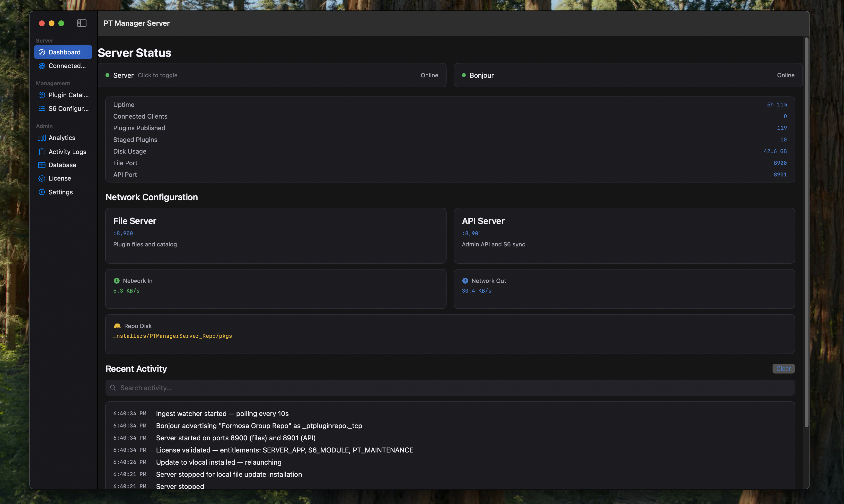
Task: Open the Analytics page
Action: click(63, 138)
